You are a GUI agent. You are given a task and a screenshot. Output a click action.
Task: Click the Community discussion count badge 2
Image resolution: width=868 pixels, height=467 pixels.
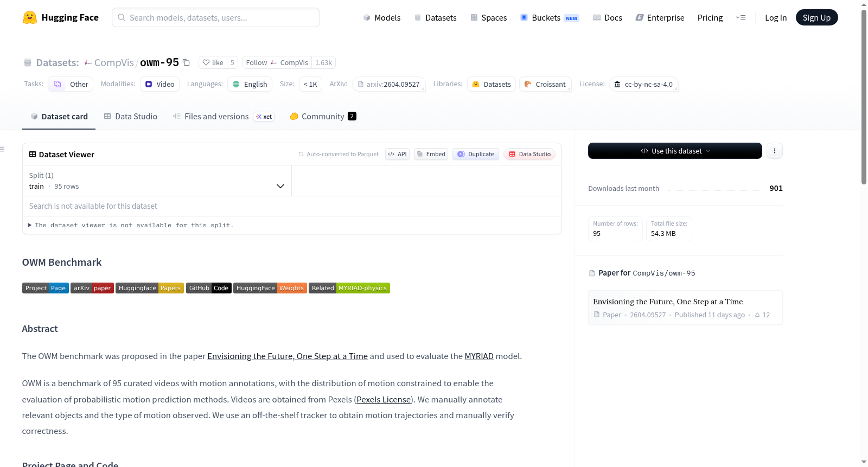pyautogui.click(x=352, y=116)
